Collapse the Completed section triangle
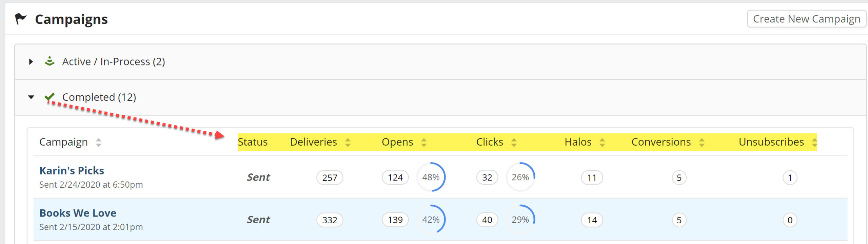Screen dimensions: 868x244 click(x=31, y=97)
